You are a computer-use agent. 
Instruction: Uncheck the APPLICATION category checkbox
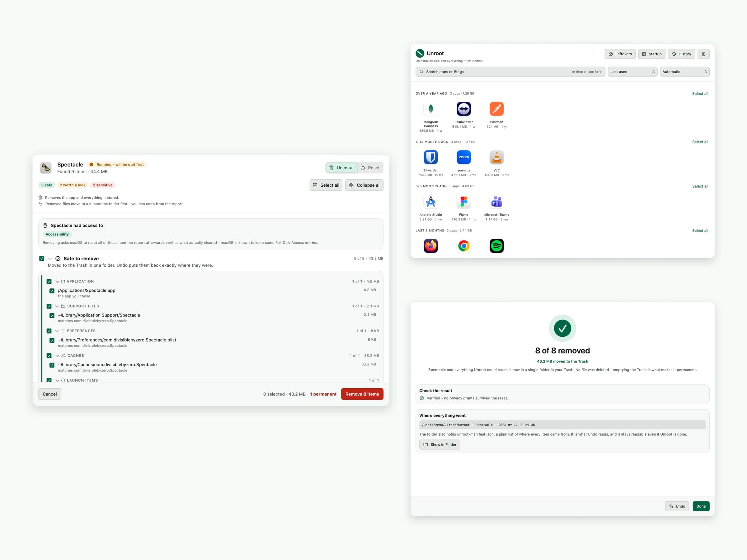(49, 282)
